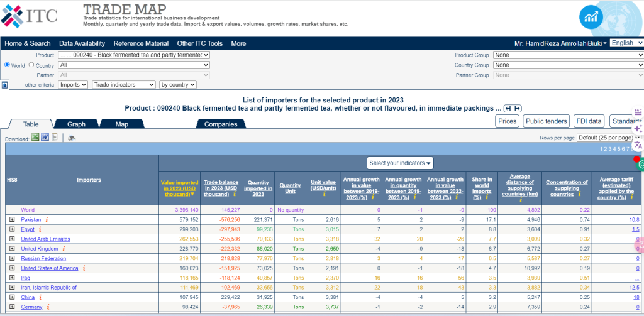
Task: Click info icon in Trade balance header
Action: pos(234,194)
